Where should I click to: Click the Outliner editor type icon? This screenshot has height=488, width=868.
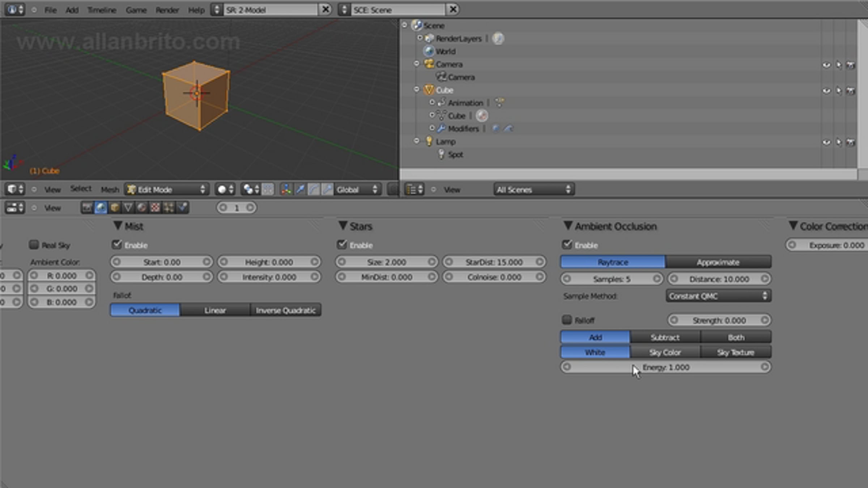click(414, 189)
